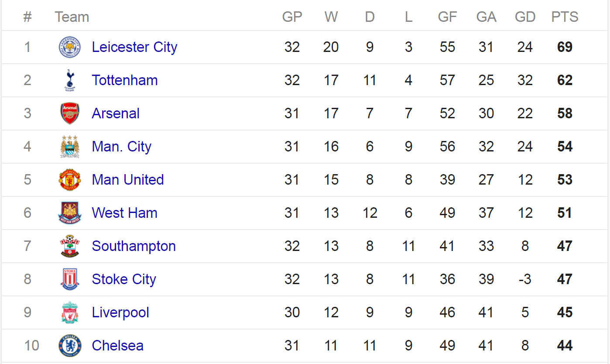Select the Liverpool liver bird crest
This screenshot has height=364, width=610.
[70, 312]
